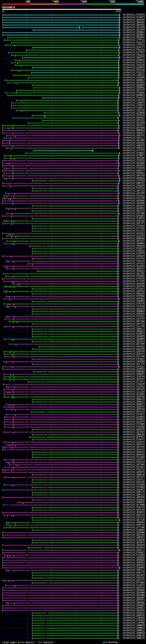Choose hit UniRef100_P16881
The image size is (146, 644).
click(x=133, y=93)
